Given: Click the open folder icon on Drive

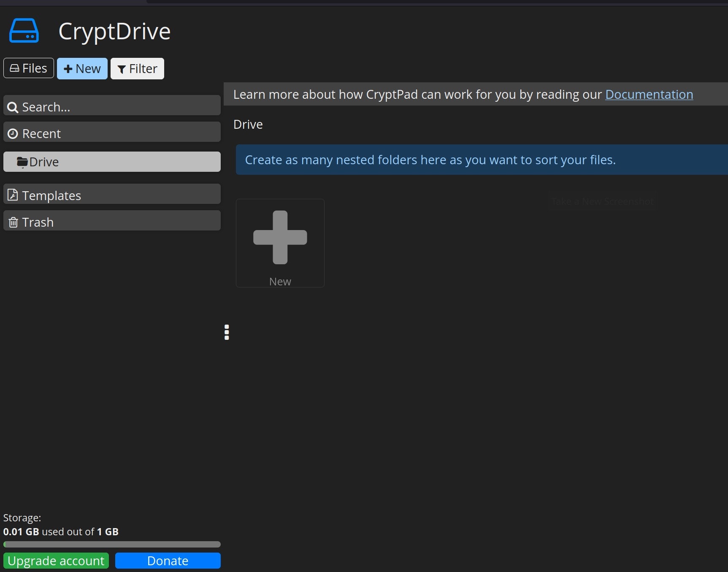Looking at the screenshot, I should [x=22, y=162].
